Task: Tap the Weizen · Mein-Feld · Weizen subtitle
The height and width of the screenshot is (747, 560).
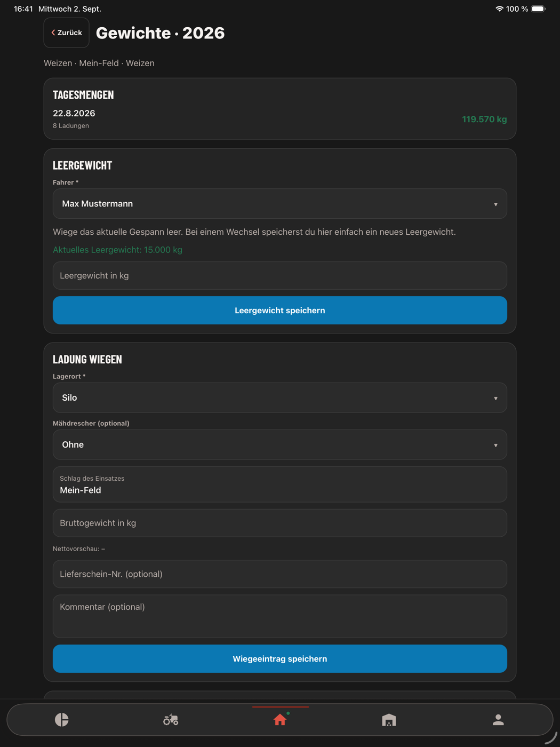Action: tap(99, 63)
